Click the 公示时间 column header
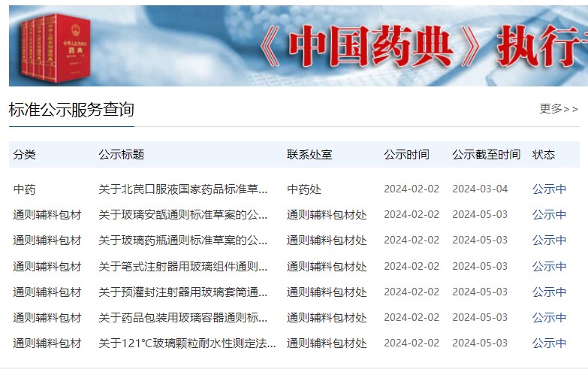Viewport: 588px width, 369px height. [406, 155]
